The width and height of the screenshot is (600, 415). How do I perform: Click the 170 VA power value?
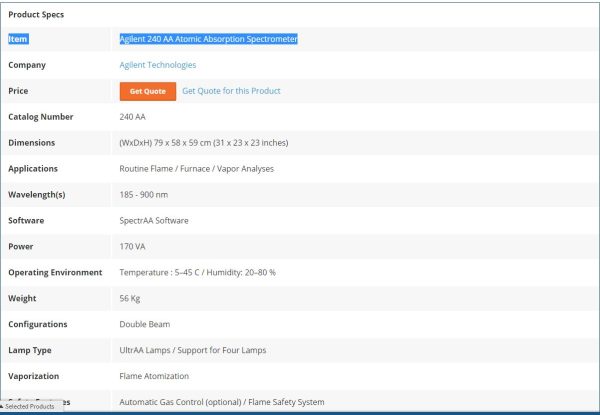click(134, 246)
